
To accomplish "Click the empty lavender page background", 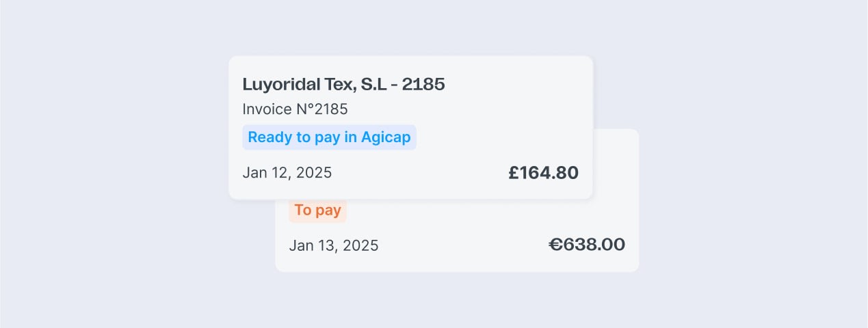I will (x=103, y=164).
